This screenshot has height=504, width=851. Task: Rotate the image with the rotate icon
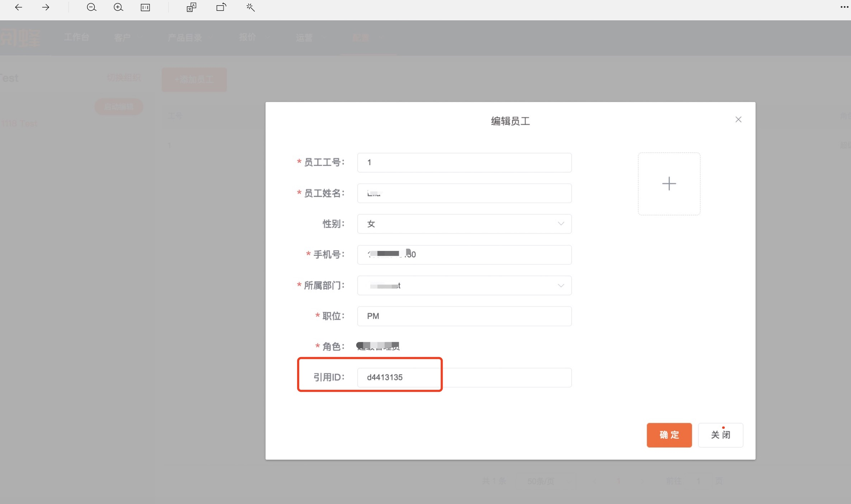221,7
